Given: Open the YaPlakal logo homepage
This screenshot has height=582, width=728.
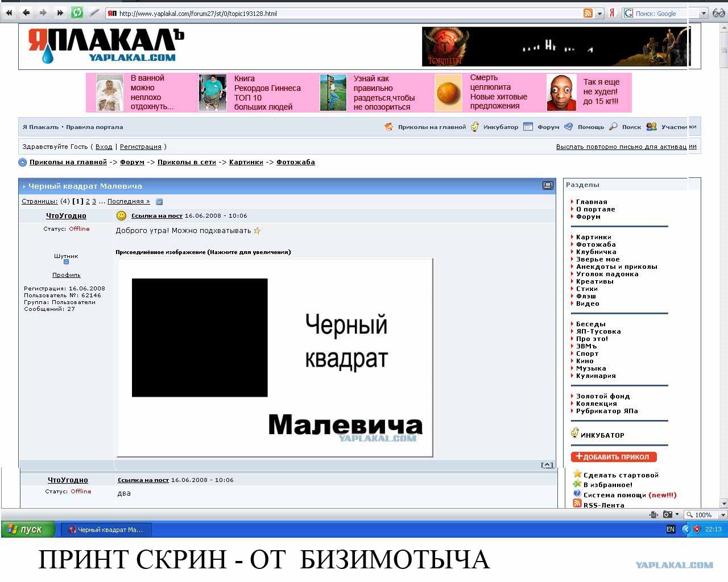Looking at the screenshot, I should pos(106,45).
